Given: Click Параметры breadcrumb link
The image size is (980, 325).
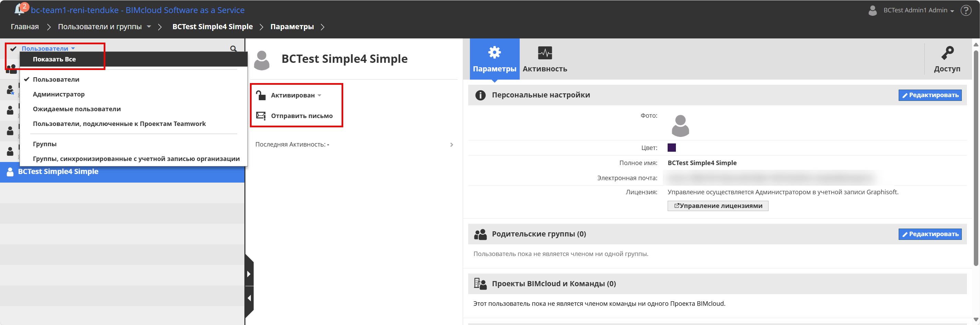Looking at the screenshot, I should coord(292,27).
